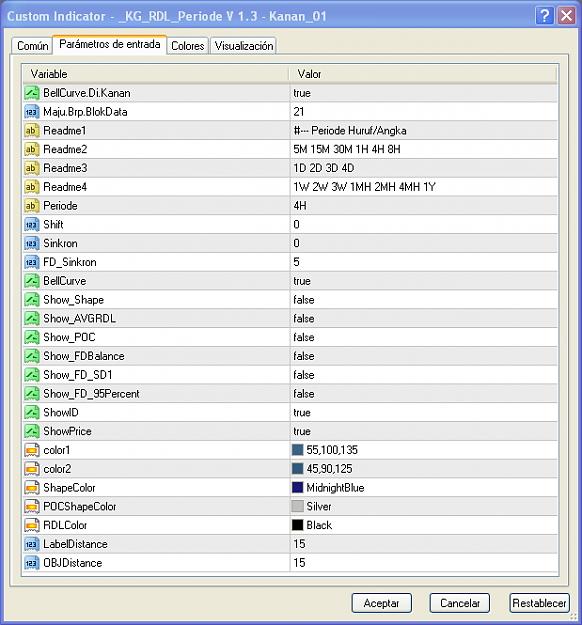Click the string icon beside Readme4

click(31, 187)
